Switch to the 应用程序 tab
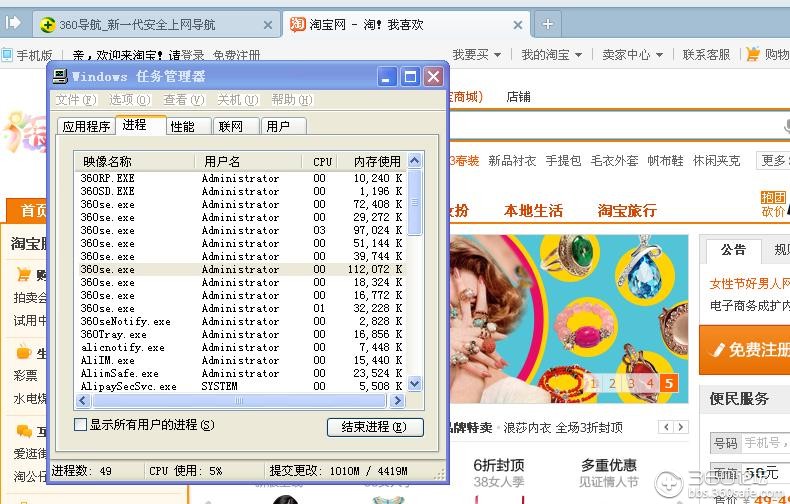 tap(86, 126)
